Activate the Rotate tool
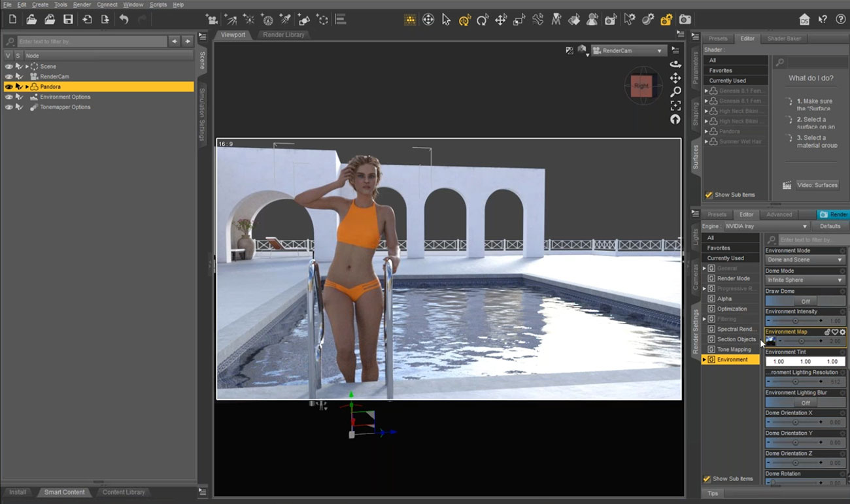This screenshot has width=850, height=504. coord(483,20)
